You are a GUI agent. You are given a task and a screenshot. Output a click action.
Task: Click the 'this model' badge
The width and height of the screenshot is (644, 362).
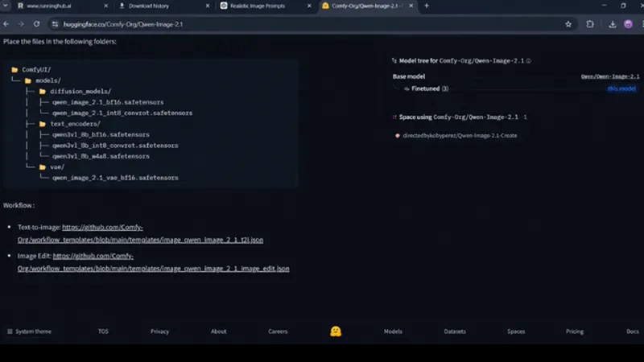621,88
